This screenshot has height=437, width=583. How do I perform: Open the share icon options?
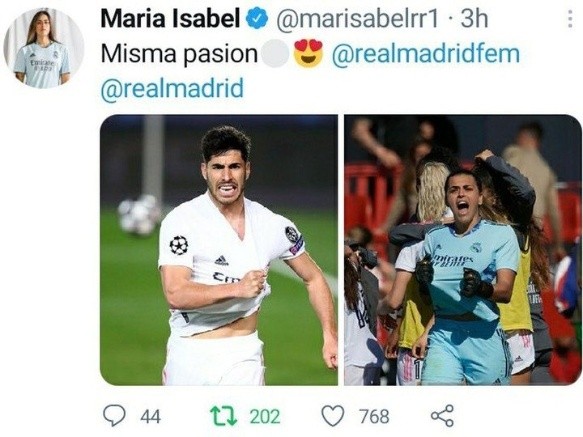pyautogui.click(x=442, y=415)
